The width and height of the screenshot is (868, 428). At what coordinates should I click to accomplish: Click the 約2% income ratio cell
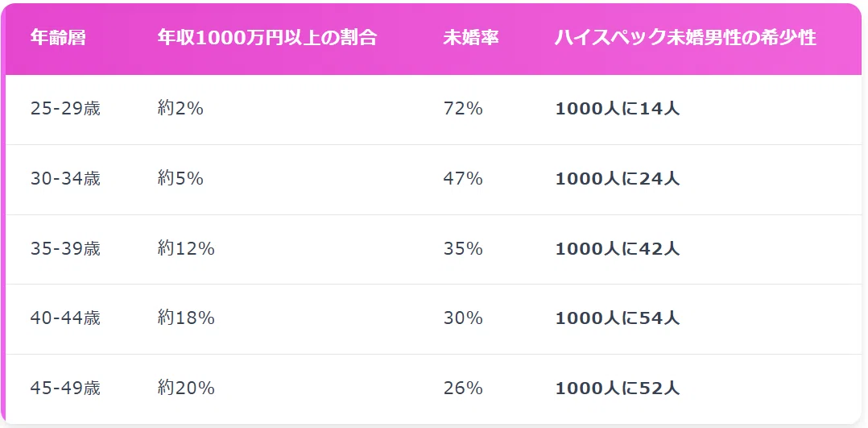coord(180,109)
